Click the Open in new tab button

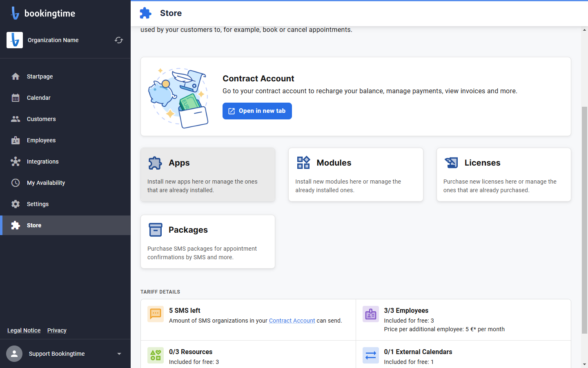click(x=257, y=111)
